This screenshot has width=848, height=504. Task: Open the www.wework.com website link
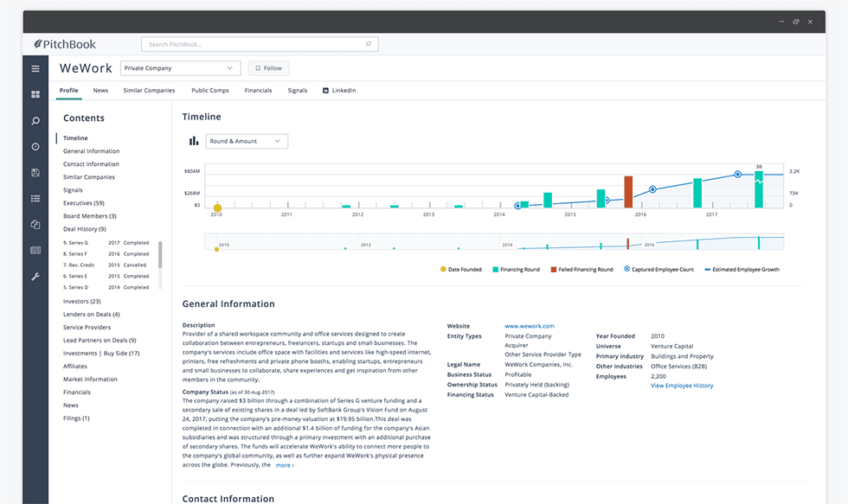click(530, 326)
